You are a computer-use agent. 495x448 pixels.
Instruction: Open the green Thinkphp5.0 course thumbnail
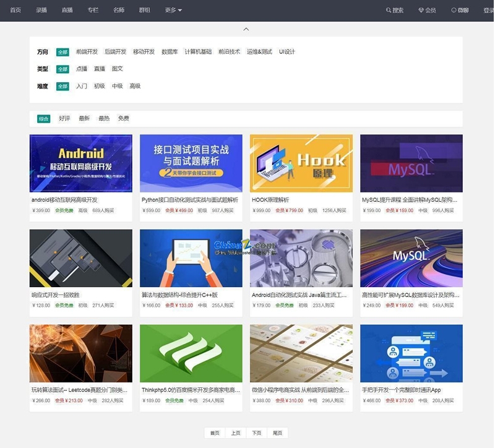(x=191, y=353)
